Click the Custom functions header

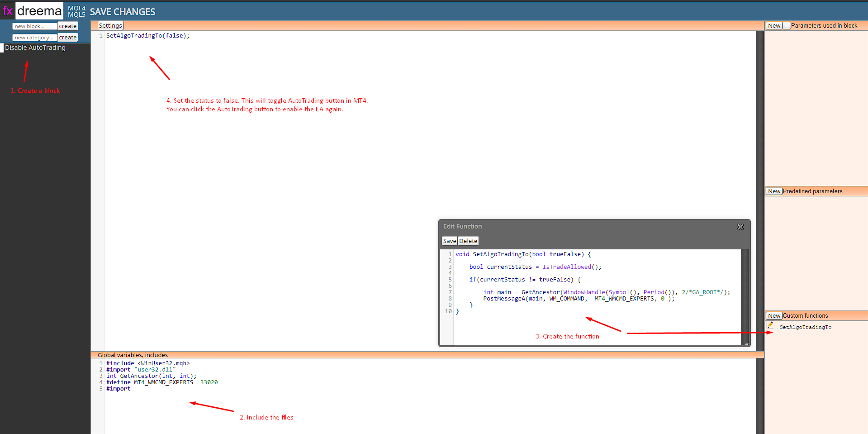(805, 316)
